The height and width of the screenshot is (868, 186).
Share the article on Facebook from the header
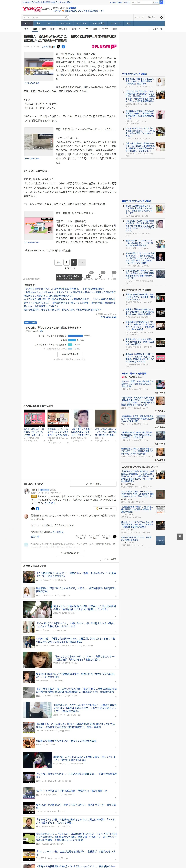pos(63,47)
